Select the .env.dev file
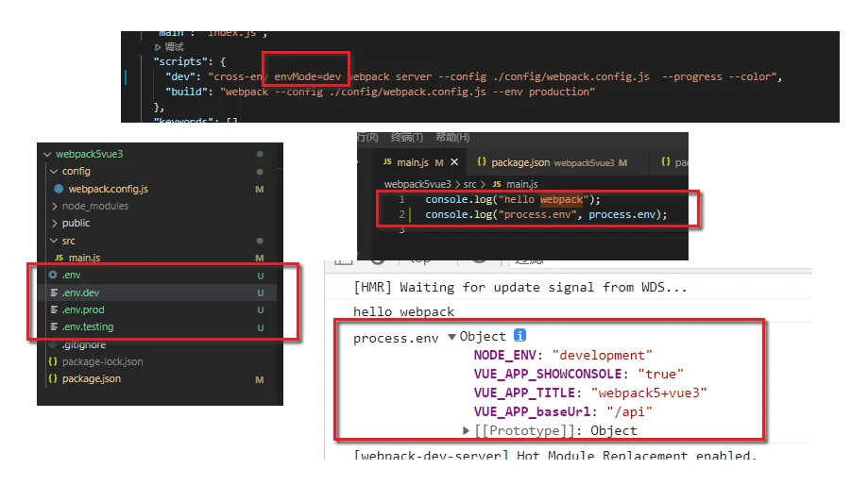Screen dimensions: 868x485 click(x=80, y=293)
